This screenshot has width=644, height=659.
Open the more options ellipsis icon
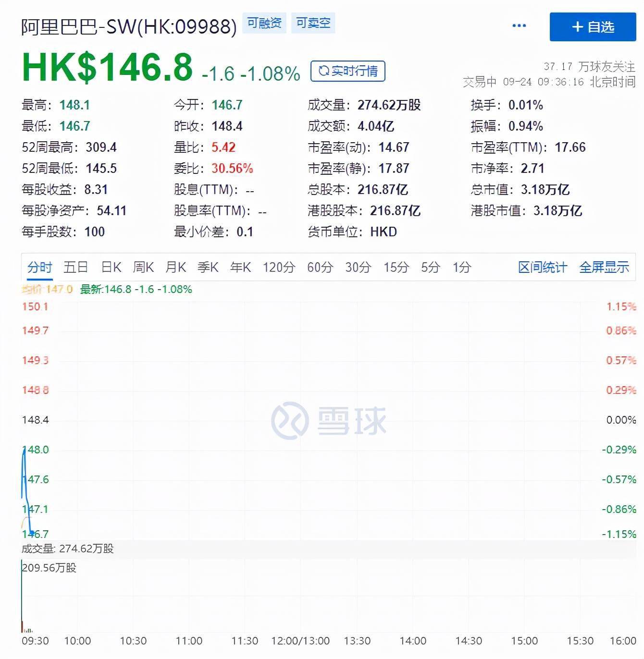519,25
